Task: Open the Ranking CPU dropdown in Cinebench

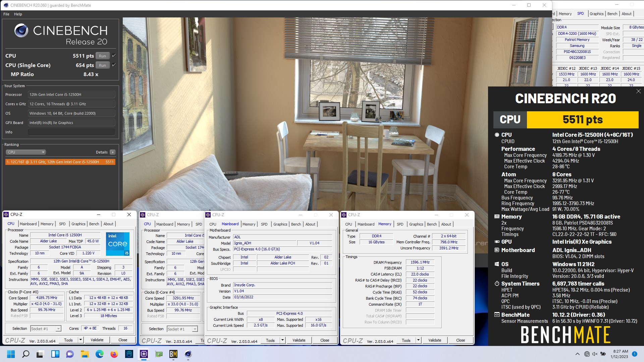Action: point(26,152)
